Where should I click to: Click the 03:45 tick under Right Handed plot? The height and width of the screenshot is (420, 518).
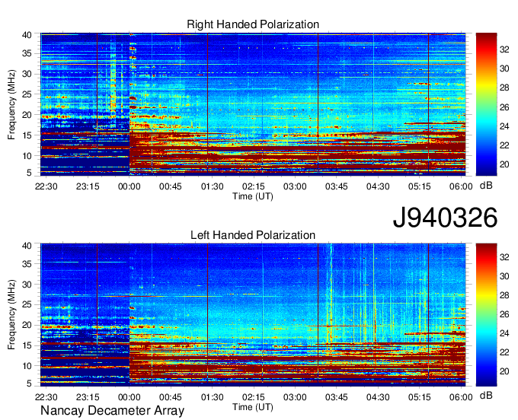[x=336, y=186]
